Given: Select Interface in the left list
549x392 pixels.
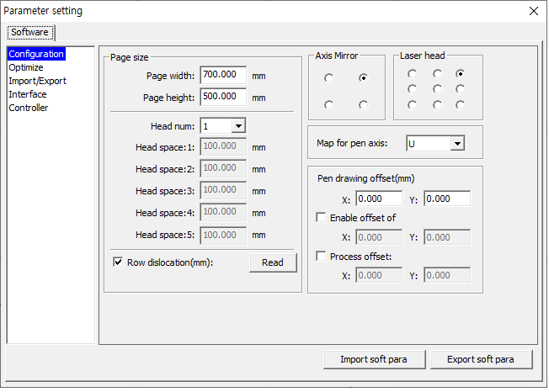Looking at the screenshot, I should 27,94.
